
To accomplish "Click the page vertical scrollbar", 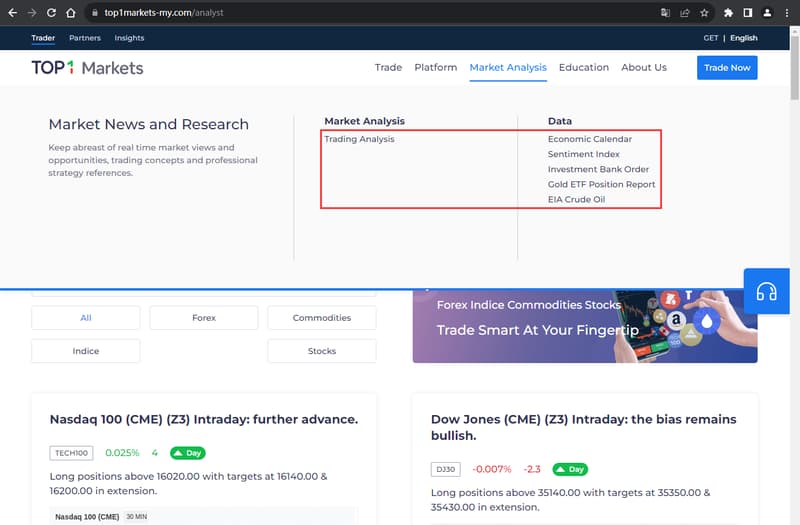I will point(794,66).
